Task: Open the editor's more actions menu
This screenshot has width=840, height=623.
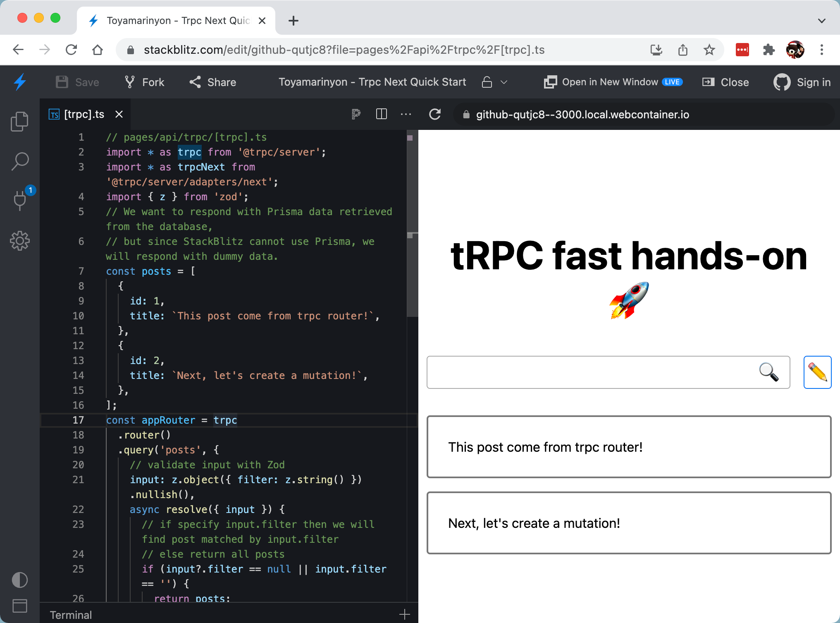Action: 406,114
